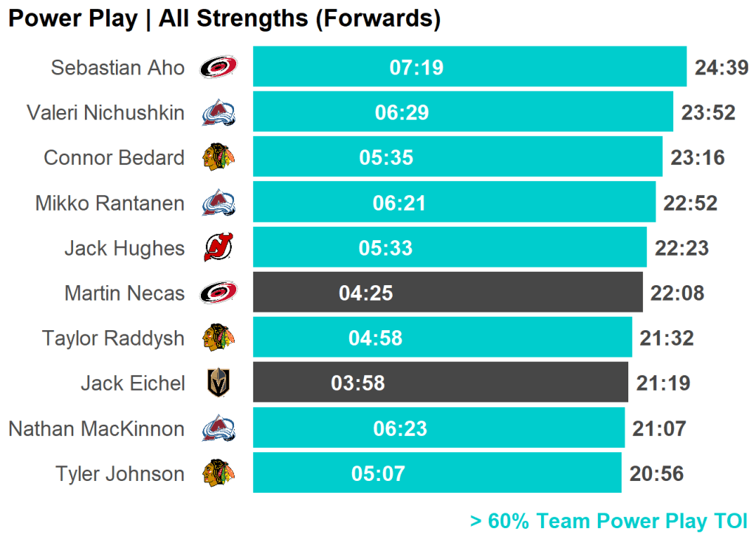Click Connor Bedard's teal bar

(x=457, y=157)
